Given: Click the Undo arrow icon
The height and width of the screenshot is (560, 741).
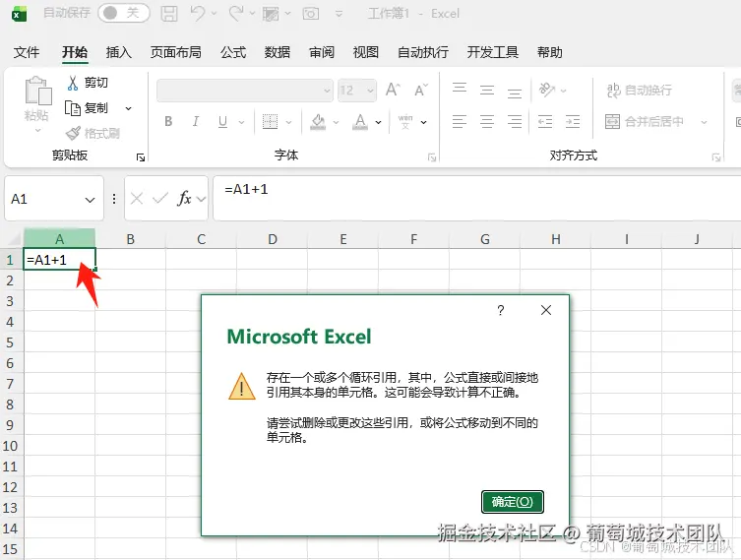Looking at the screenshot, I should click(x=198, y=13).
